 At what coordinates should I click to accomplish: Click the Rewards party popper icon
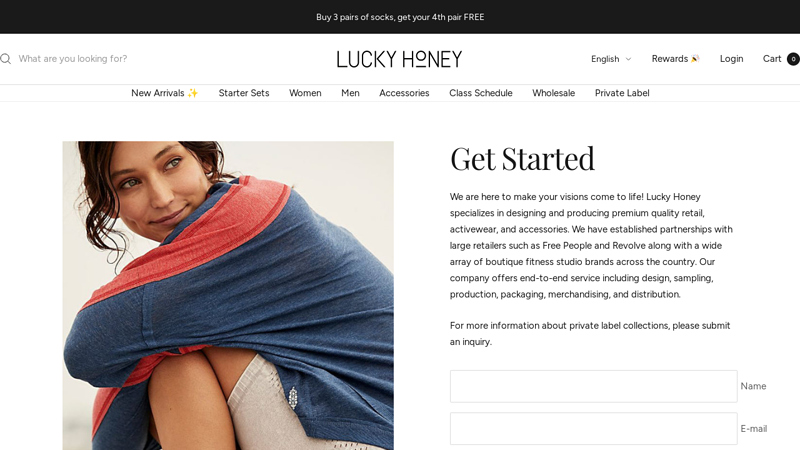[695, 59]
